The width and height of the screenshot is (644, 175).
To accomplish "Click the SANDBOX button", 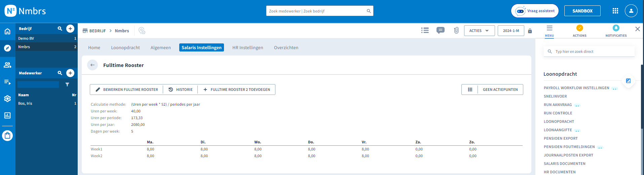I will [582, 11].
